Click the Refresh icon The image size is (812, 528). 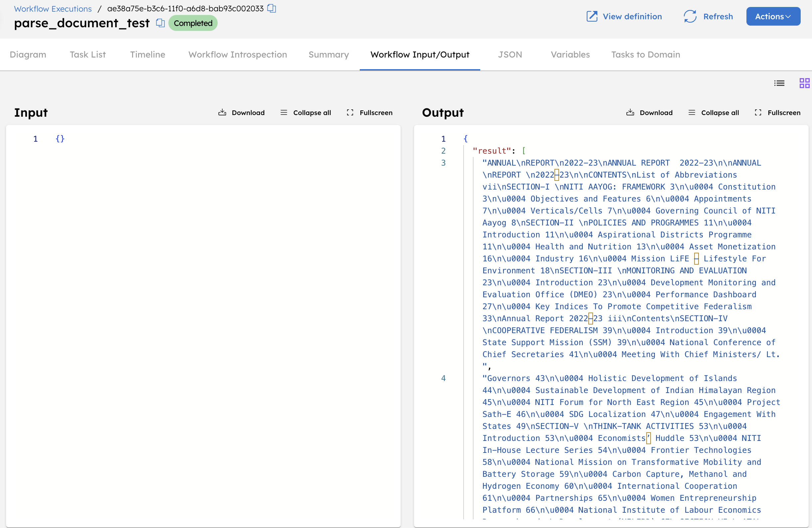point(690,16)
